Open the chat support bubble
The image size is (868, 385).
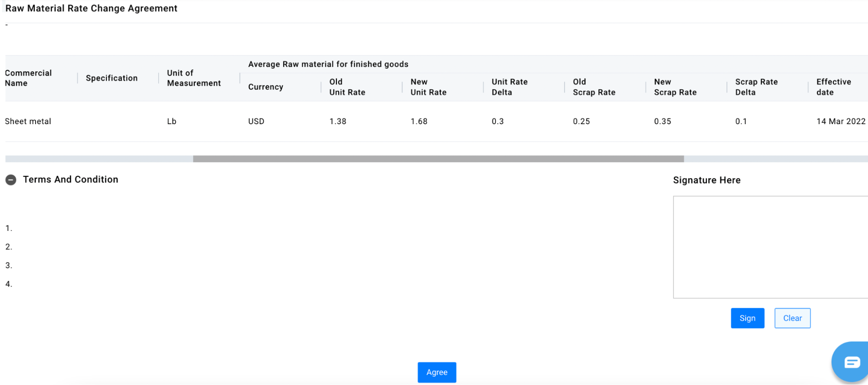[851, 362]
